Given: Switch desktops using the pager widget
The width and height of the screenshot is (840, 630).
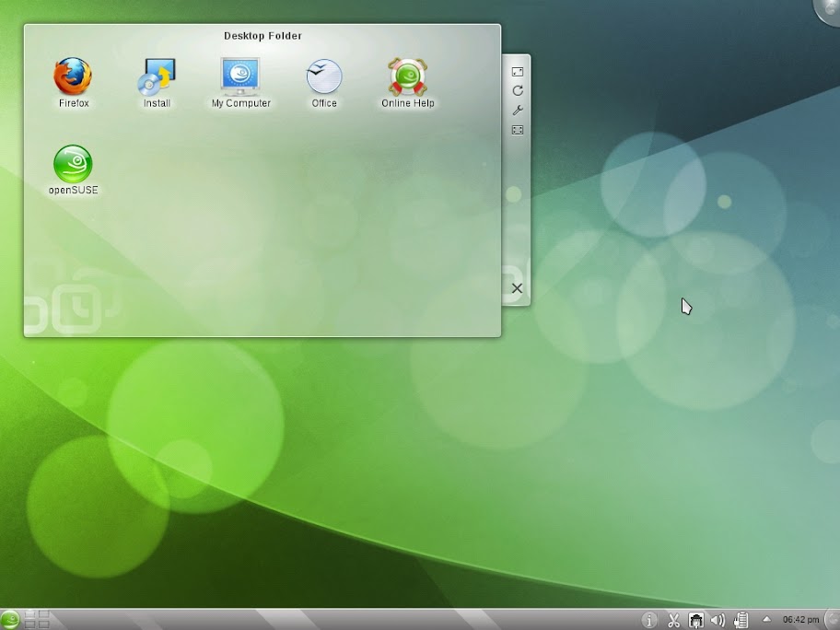Looking at the screenshot, I should point(37,620).
